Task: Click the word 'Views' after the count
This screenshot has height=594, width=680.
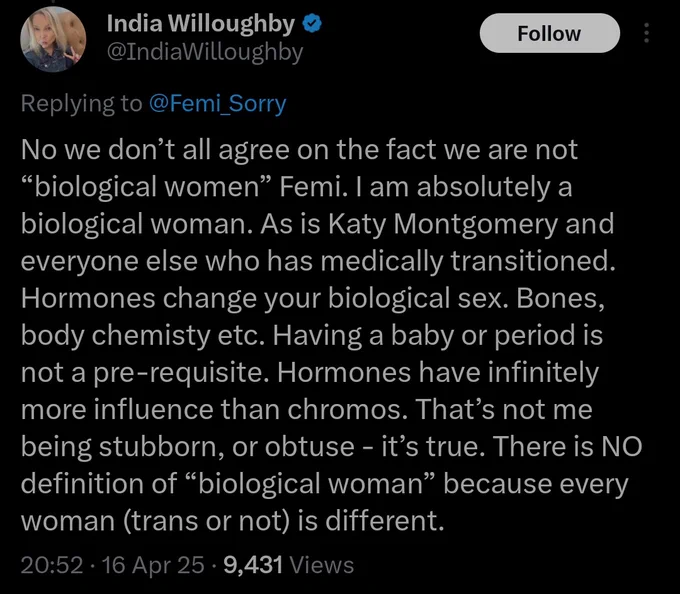Action: 321,565
